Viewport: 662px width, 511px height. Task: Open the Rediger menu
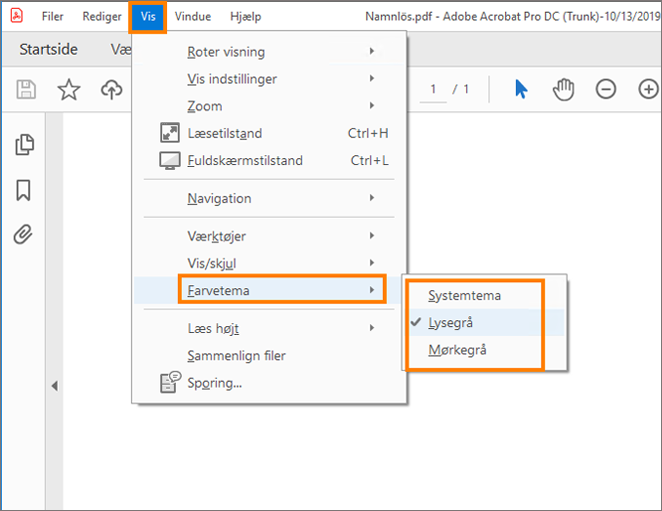point(102,17)
